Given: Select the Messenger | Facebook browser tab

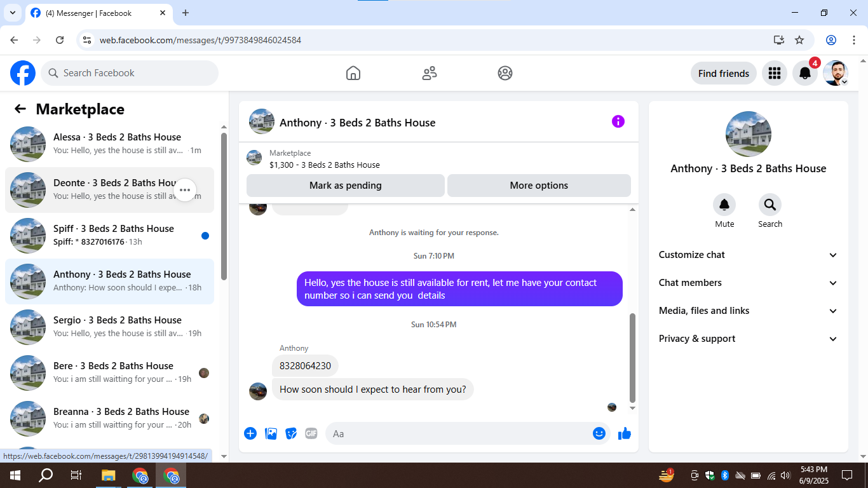Looking at the screenshot, I should tap(98, 13).
